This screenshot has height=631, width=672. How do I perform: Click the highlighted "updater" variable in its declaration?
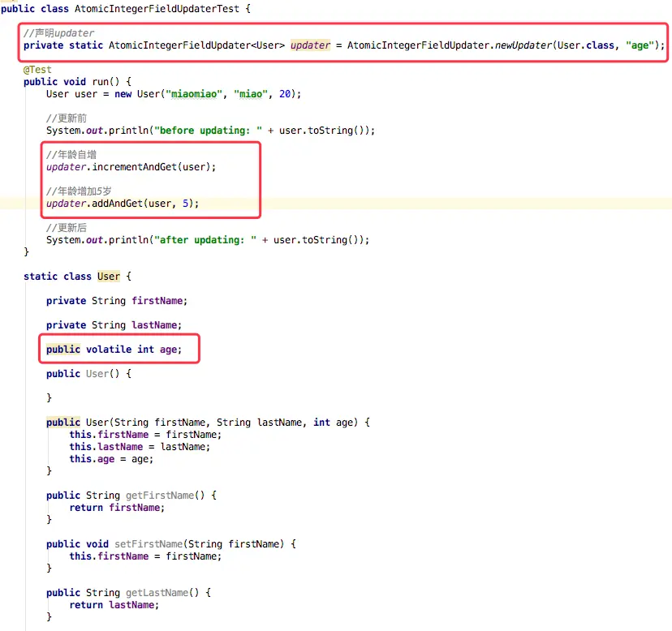(x=310, y=45)
